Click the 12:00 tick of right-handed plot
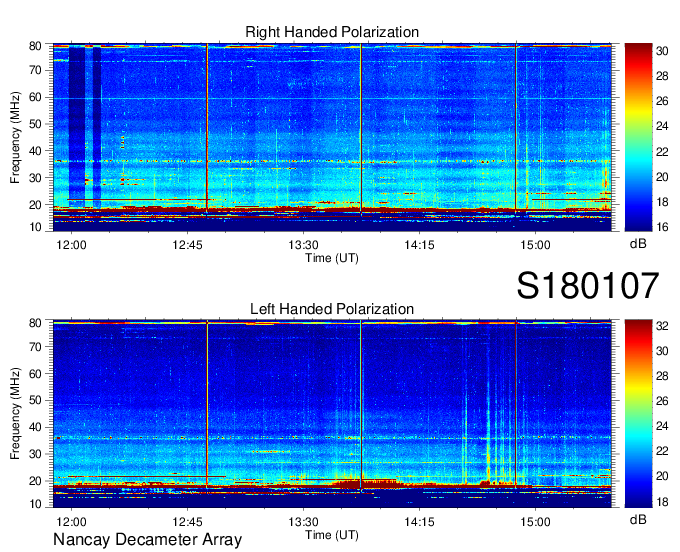The width and height of the screenshot is (680, 552). pos(71,245)
